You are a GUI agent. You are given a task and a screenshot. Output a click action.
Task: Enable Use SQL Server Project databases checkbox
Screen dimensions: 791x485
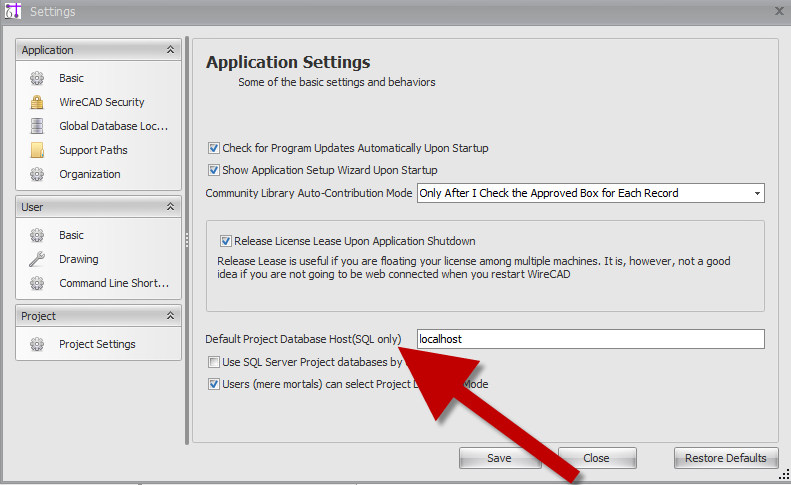(x=214, y=362)
